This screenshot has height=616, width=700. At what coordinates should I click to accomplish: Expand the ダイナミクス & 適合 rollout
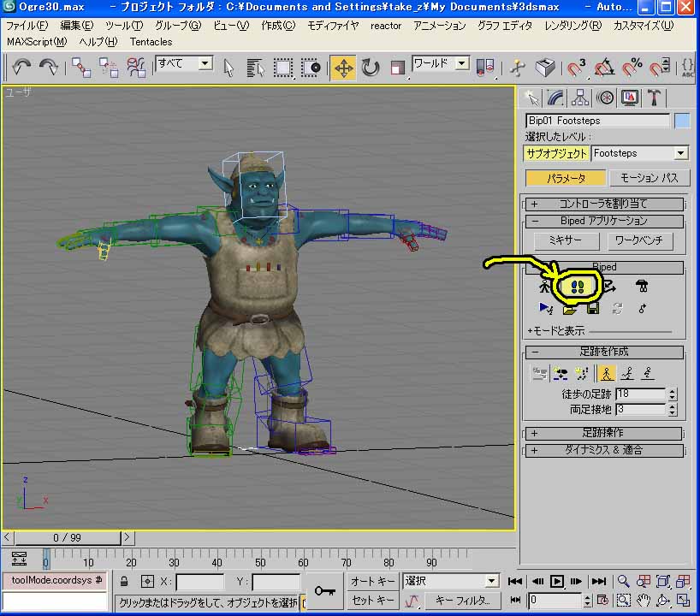(604, 450)
